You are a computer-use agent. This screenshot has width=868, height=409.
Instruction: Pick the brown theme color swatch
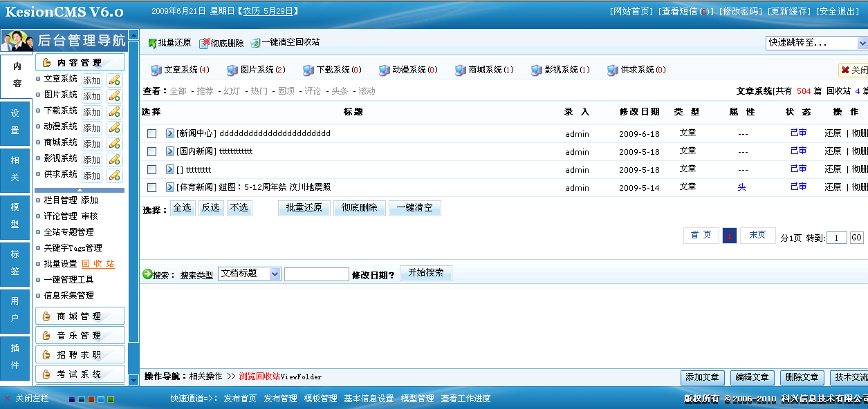click(91, 399)
